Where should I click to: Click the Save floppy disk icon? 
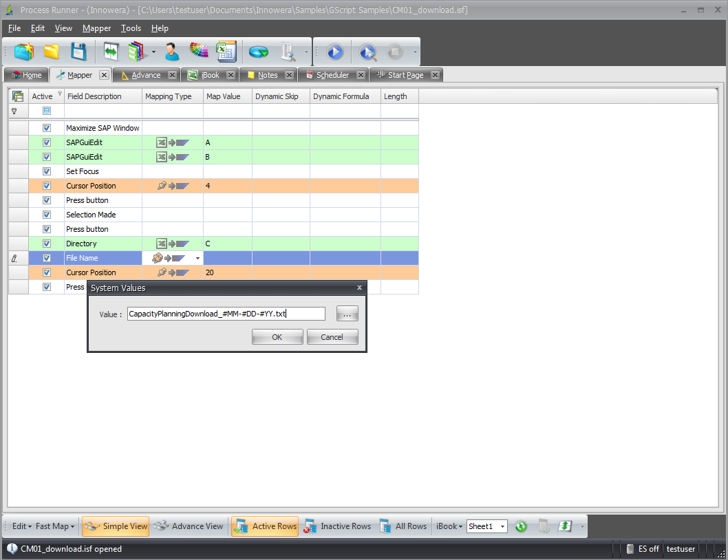pos(78,52)
